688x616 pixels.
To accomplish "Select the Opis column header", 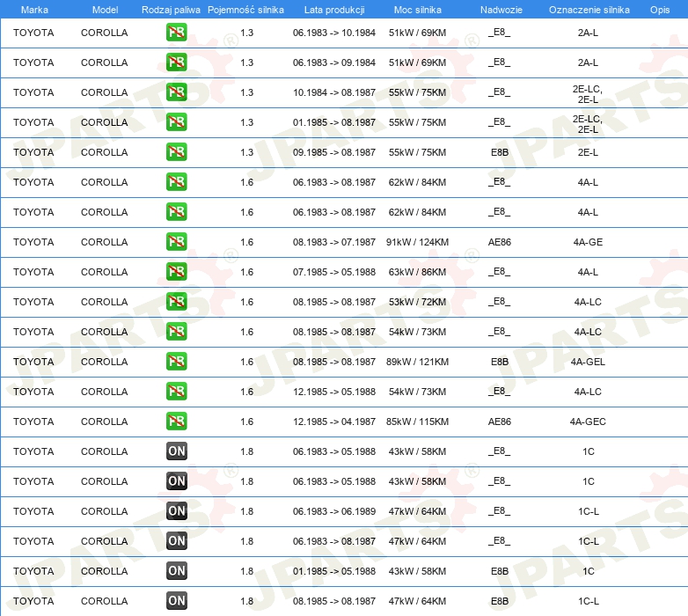I will coord(660,10).
